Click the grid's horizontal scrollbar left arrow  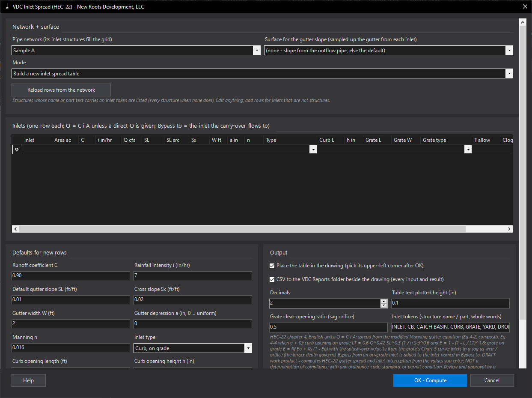pos(16,229)
